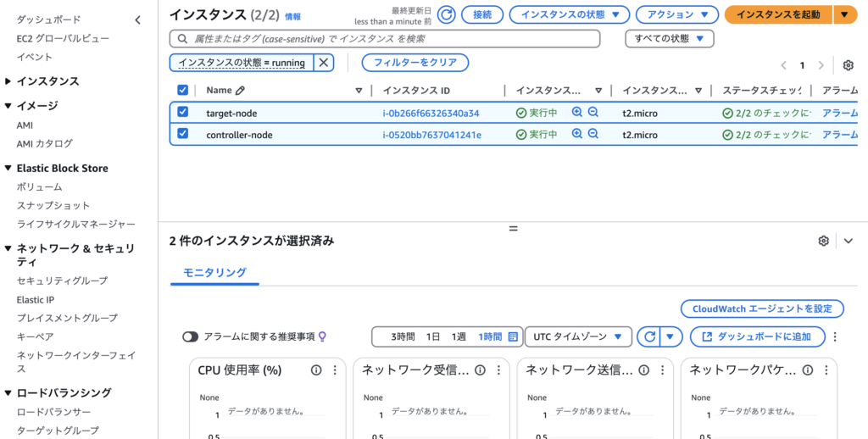Uncheck the target-node row checkbox
Screen dimensions: 868x439
tap(183, 112)
